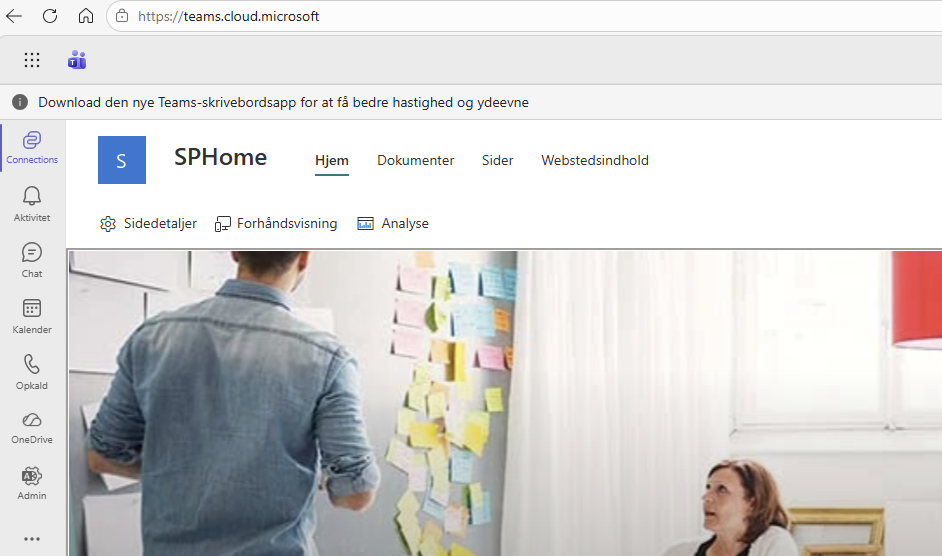Open Kalender in the left rail
The width and height of the screenshot is (942, 556).
32,316
